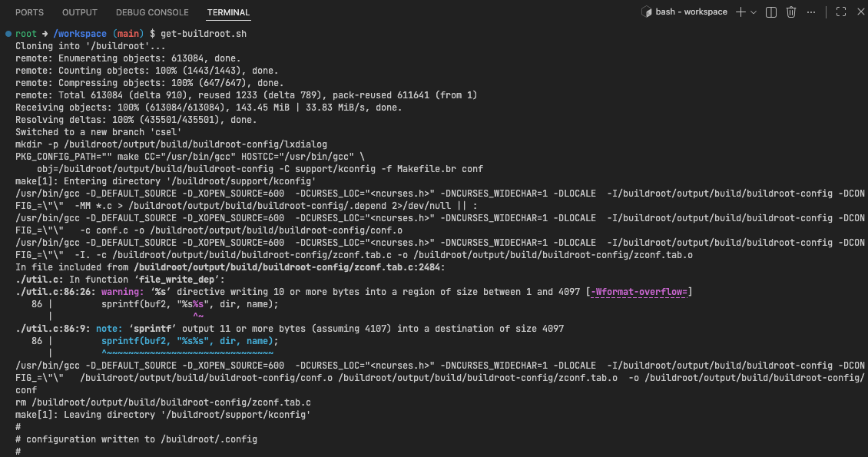868x457 pixels.
Task: Click the /workspace path in prompt
Action: (x=80, y=34)
